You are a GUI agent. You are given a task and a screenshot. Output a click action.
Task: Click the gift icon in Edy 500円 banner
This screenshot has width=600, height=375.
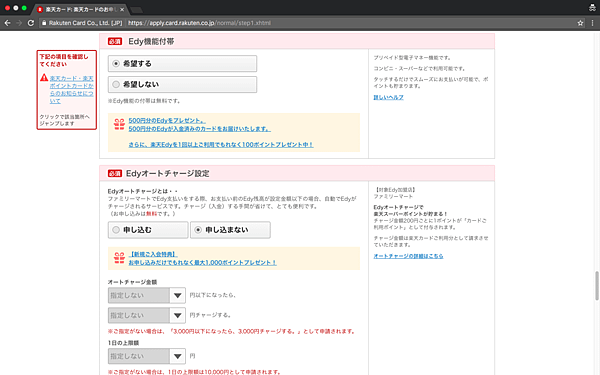point(119,124)
